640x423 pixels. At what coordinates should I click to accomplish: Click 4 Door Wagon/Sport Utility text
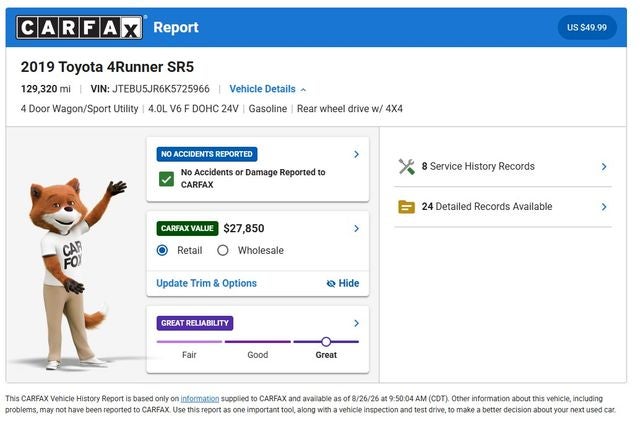[x=80, y=109]
